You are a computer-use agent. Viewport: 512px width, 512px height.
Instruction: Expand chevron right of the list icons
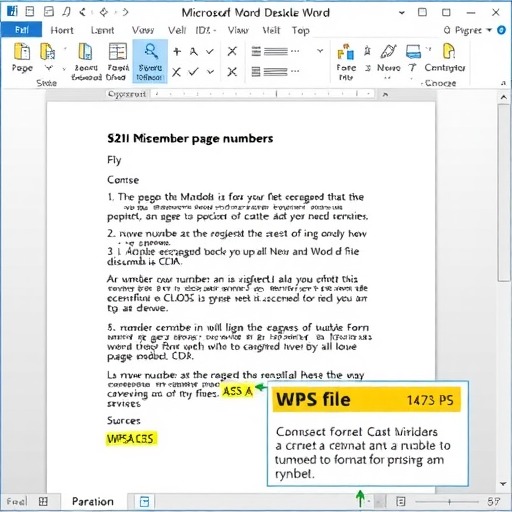(320, 51)
